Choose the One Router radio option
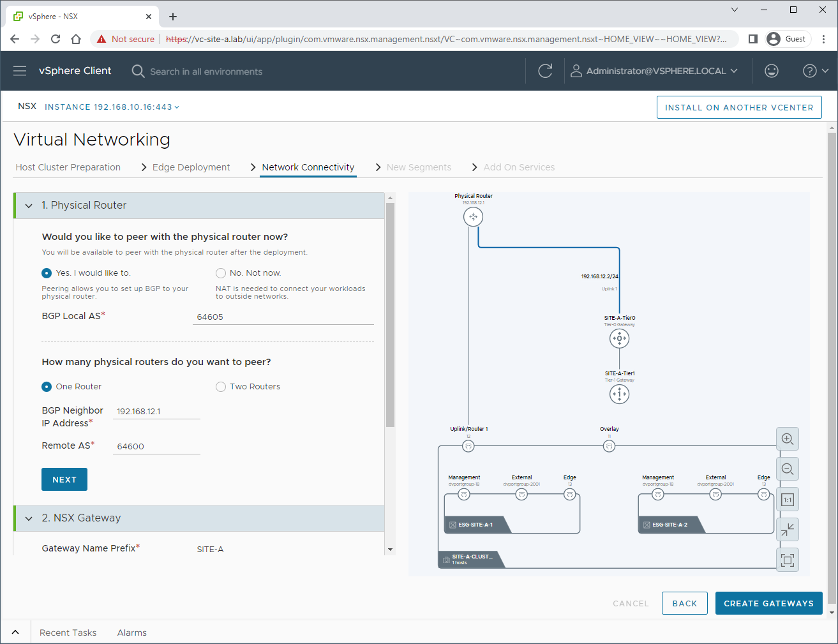 point(47,386)
